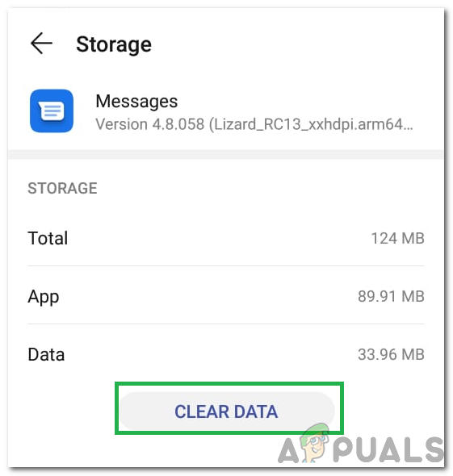Click the Appuals mascot face in watermark
This screenshot has height=476, width=453.
[x=316, y=442]
